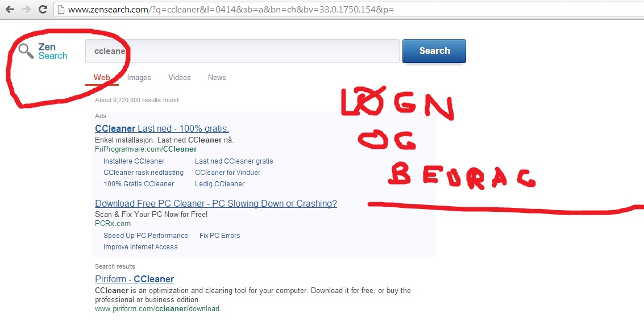Click the page icon in address bar
Image resolution: width=644 pixels, height=322 pixels.
tap(61, 10)
